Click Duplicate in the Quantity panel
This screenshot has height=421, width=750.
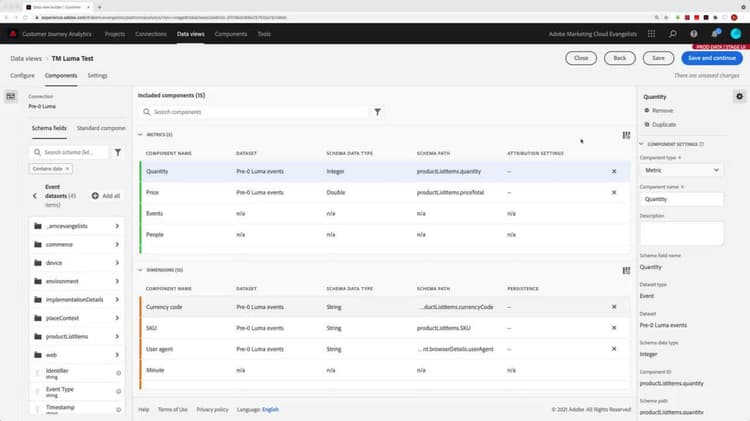click(x=660, y=124)
